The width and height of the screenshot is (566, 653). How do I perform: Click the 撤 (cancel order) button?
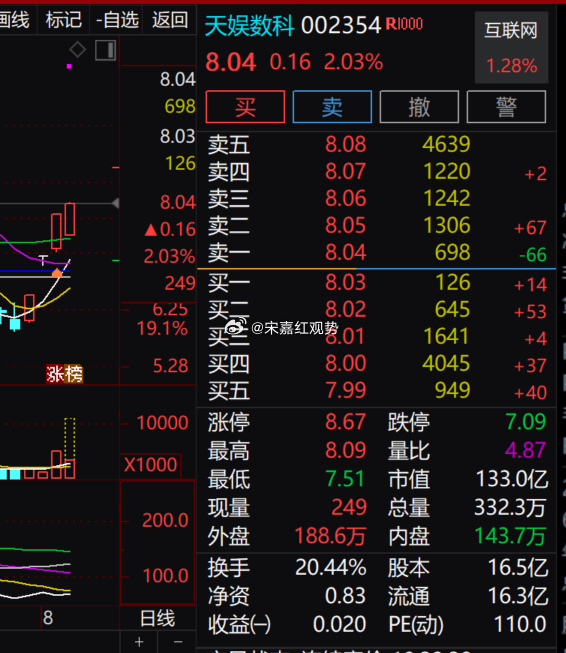tap(419, 107)
